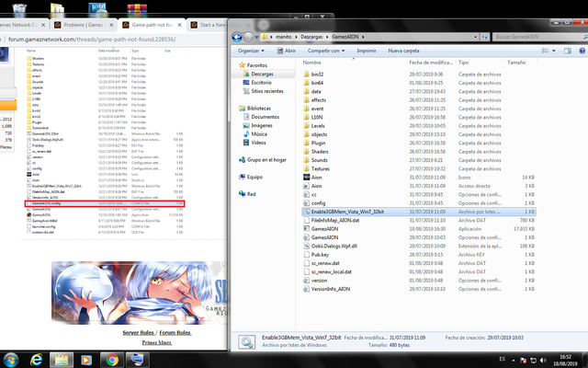This screenshot has width=588, height=368.
Task: Expand the address bar history dropdown
Action: click(476, 37)
